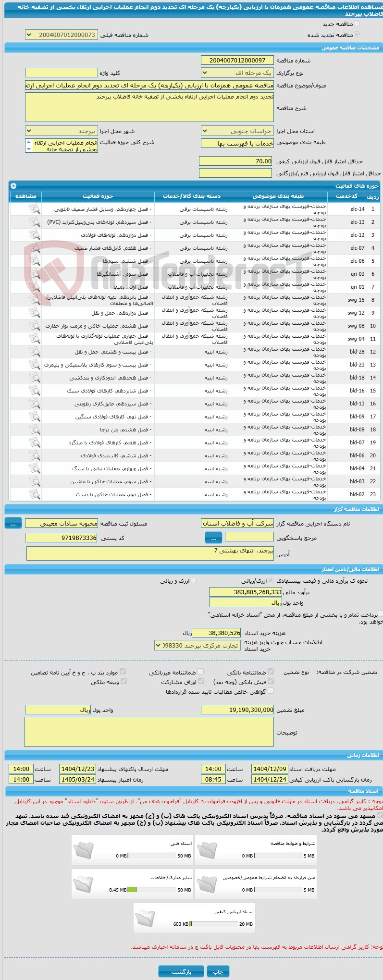
Task: Open the view magnifier for row bld-08
Action: click(x=34, y=429)
